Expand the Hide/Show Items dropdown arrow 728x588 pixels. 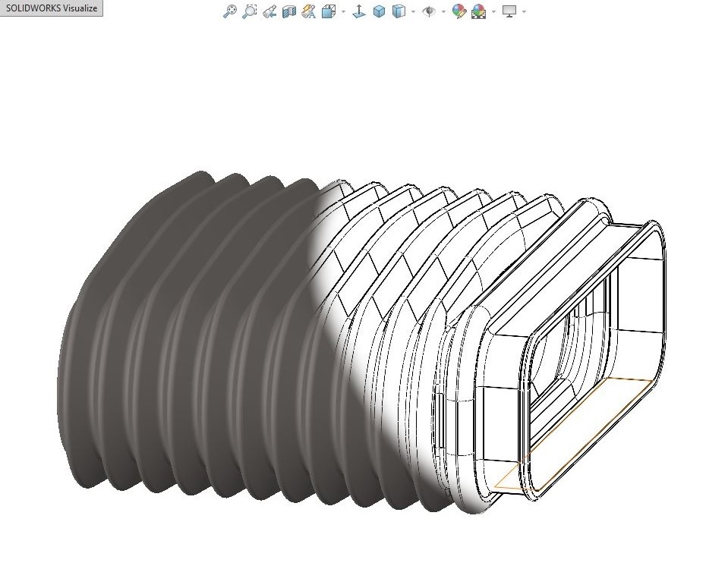coord(443,11)
